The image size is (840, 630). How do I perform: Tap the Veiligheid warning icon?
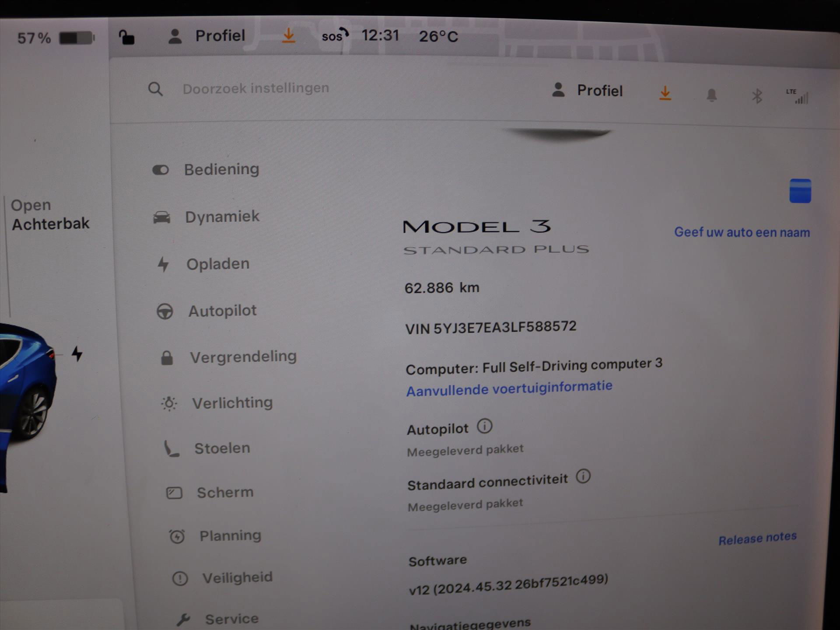180,579
